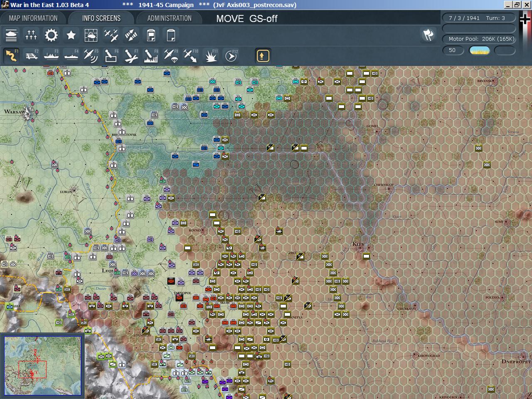Click the yellow up-arrow toolbar button
The image size is (532, 399).
263,56
